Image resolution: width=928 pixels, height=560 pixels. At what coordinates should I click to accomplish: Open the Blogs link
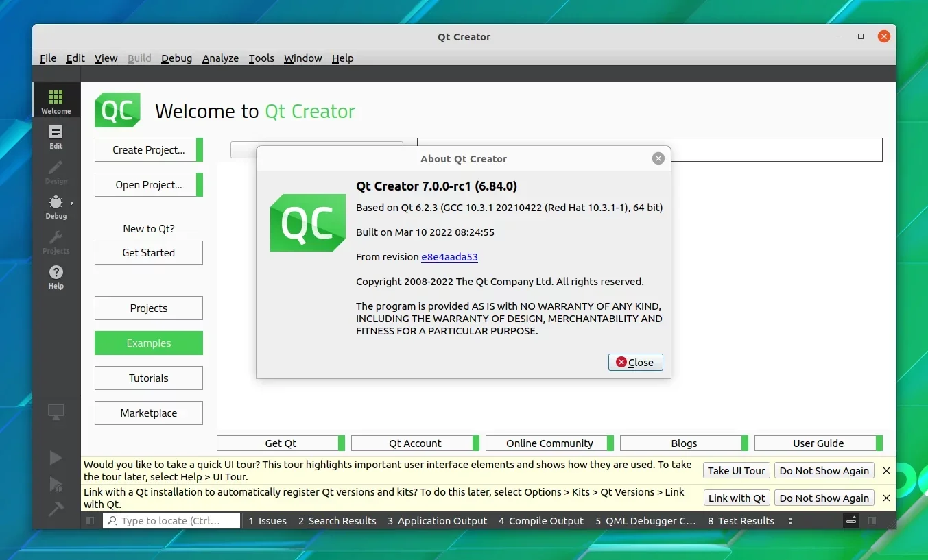(684, 443)
